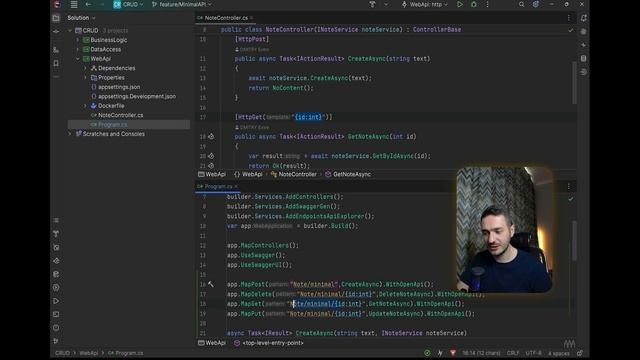Open the Services tool window icon
640x360 pixels.
tap(56, 288)
